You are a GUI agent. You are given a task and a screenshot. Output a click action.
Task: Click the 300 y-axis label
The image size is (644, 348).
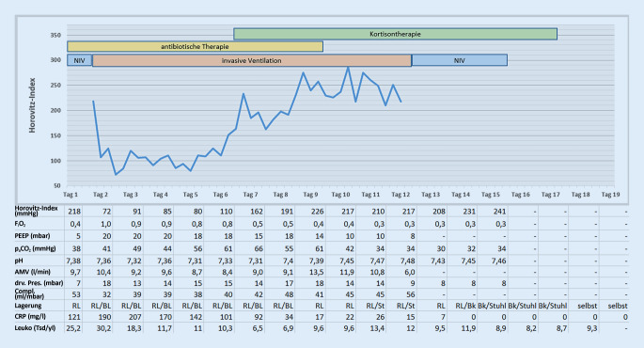[x=55, y=60]
